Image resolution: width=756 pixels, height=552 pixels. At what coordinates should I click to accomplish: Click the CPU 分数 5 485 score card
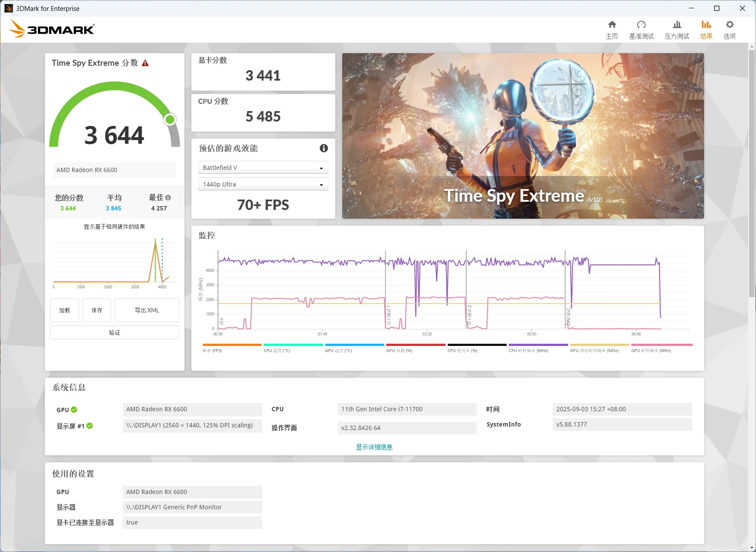click(263, 113)
